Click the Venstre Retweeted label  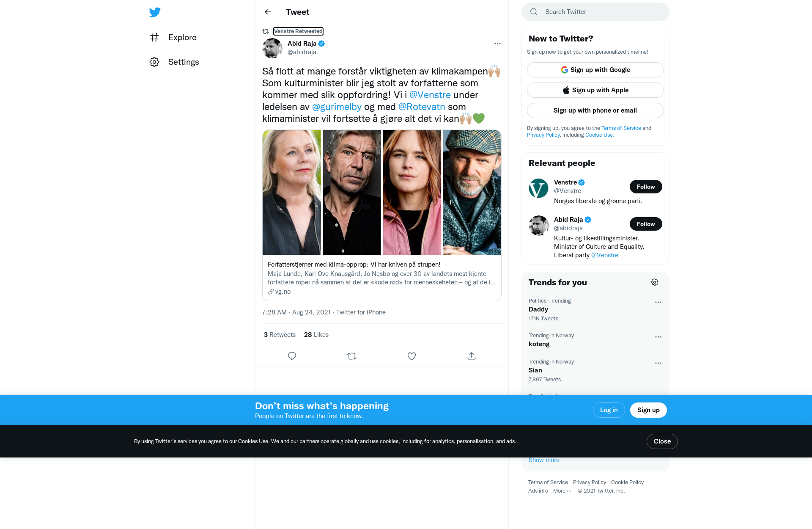pos(298,31)
